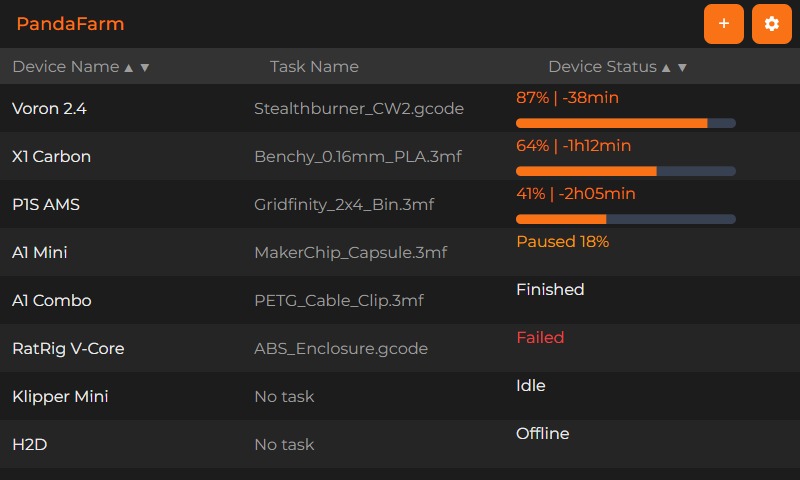Click the plus add device icon
The width and height of the screenshot is (800, 480).
pyautogui.click(x=723, y=24)
